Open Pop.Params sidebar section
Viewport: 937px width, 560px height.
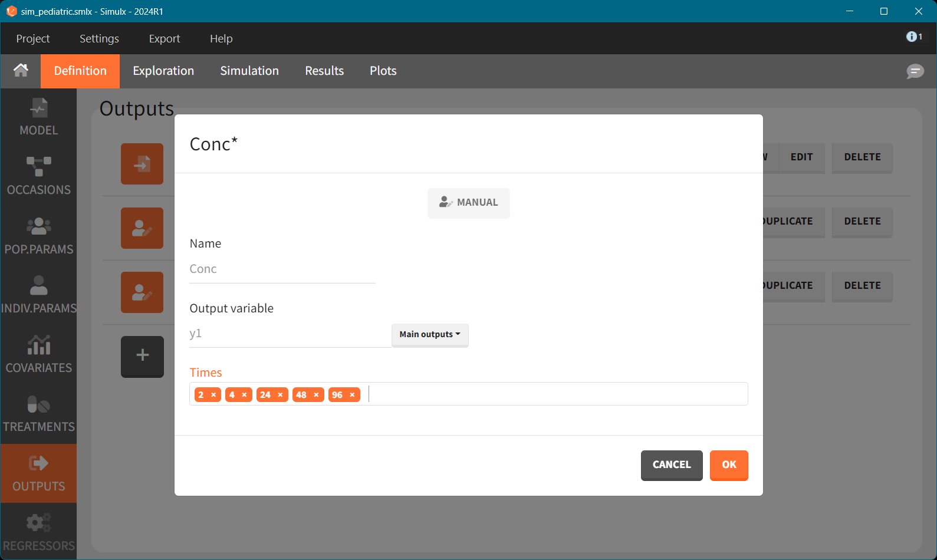(39, 236)
